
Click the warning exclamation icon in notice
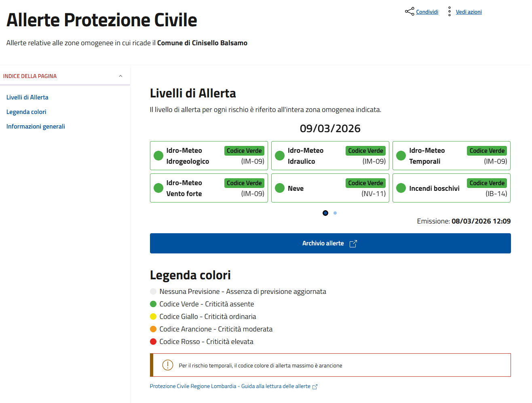coord(167,365)
